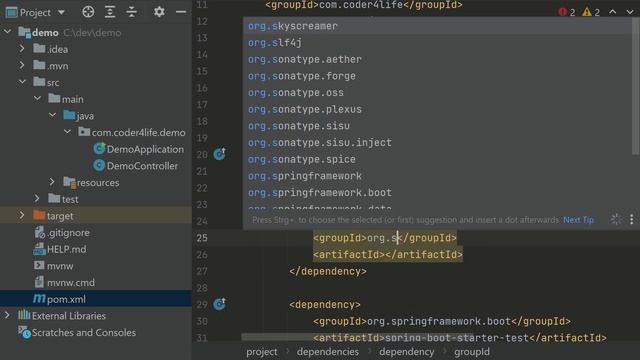The height and width of the screenshot is (360, 640).
Task: Select pom.xml file name in the project tree
Action: 66,299
